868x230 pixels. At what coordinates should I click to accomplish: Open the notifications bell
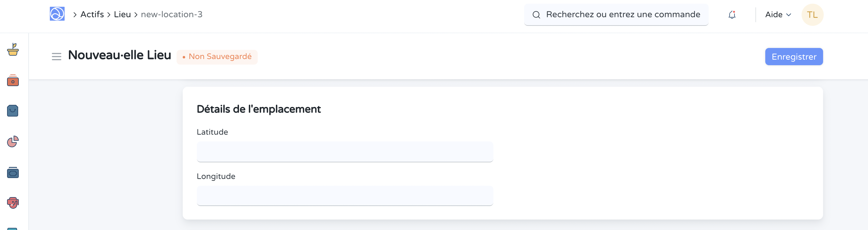(731, 15)
